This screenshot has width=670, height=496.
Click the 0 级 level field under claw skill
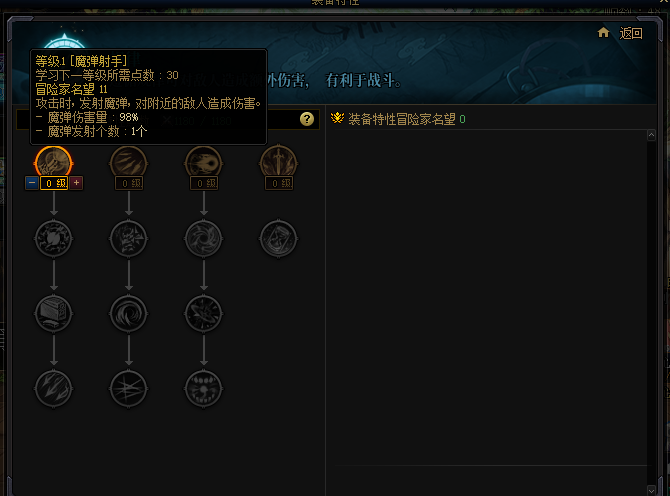coord(129,183)
